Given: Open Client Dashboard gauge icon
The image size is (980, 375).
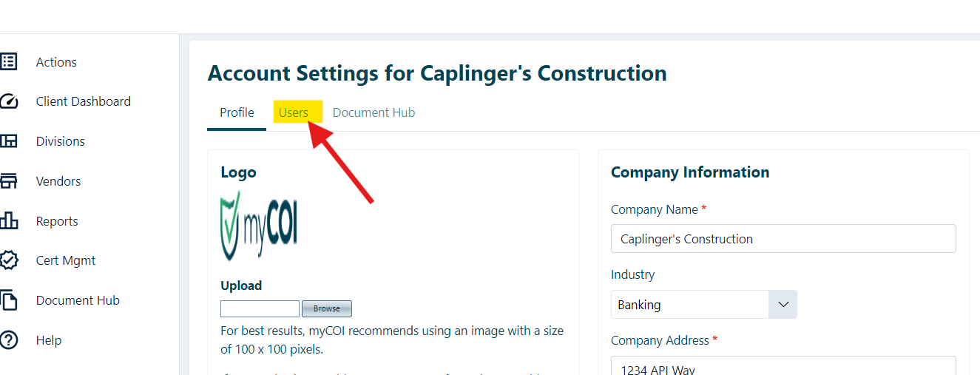Looking at the screenshot, I should [8, 101].
